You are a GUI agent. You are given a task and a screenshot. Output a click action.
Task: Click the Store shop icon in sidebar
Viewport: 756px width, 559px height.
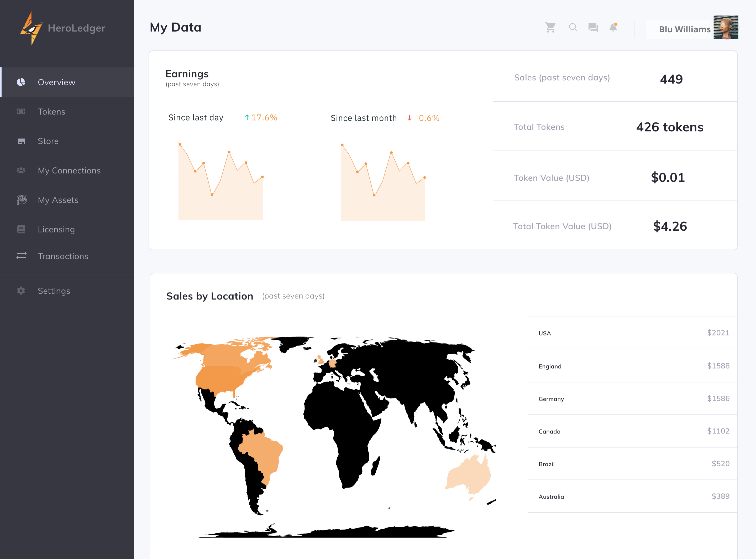tap(21, 141)
